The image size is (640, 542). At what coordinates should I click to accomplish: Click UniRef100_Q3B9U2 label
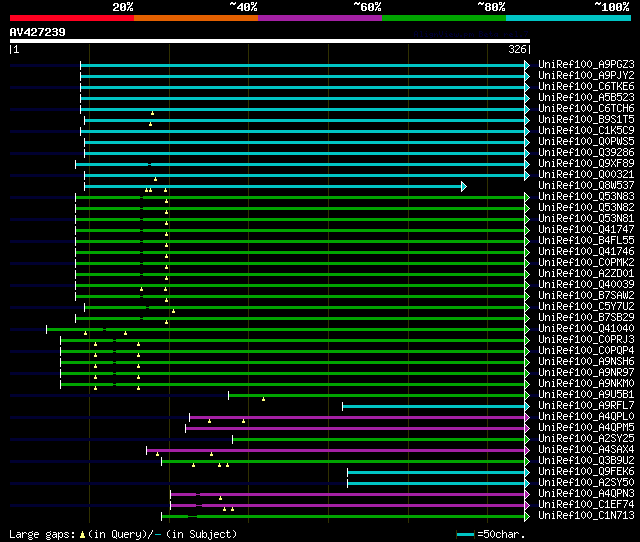pyautogui.click(x=586, y=461)
